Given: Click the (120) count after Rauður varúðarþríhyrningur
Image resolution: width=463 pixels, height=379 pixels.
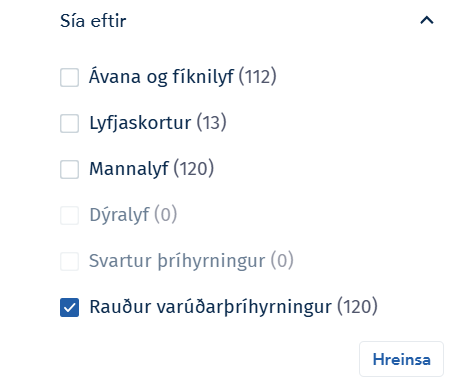Looking at the screenshot, I should tap(357, 306).
